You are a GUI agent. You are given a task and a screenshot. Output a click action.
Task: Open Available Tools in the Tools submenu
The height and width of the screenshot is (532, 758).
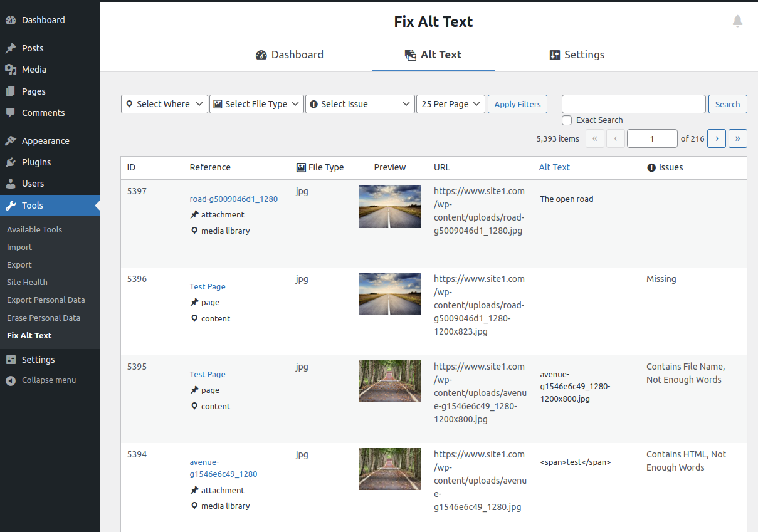34,229
